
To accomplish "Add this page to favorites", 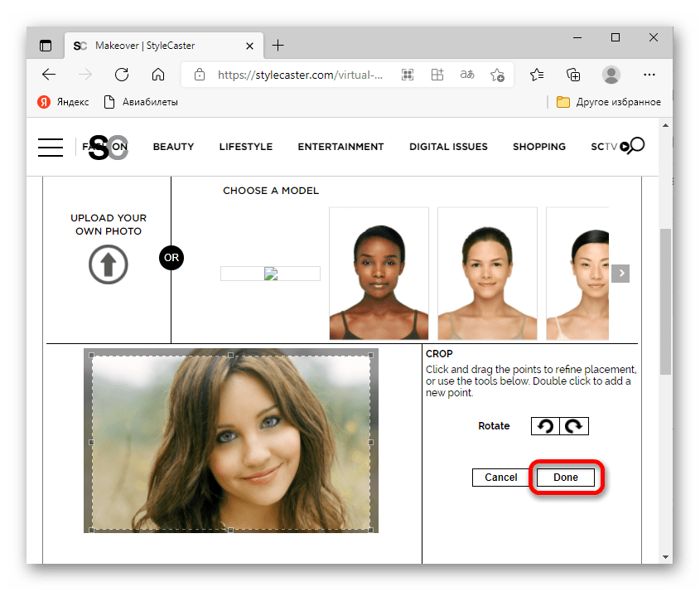I will [497, 75].
